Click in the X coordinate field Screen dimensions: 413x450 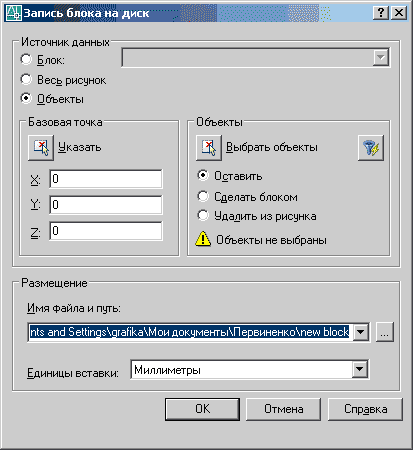pyautogui.click(x=106, y=179)
